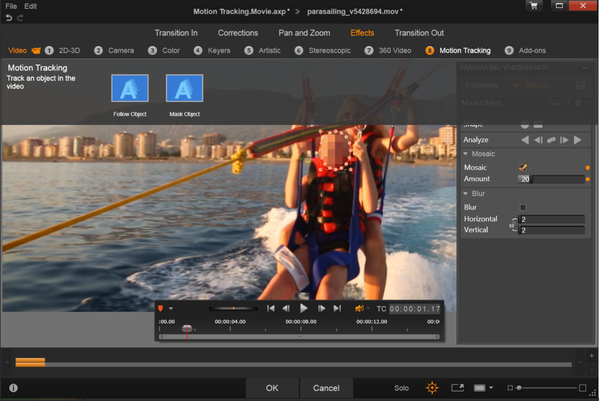600x401 pixels.
Task: Step one frame forward in the player
Action: [x=321, y=308]
